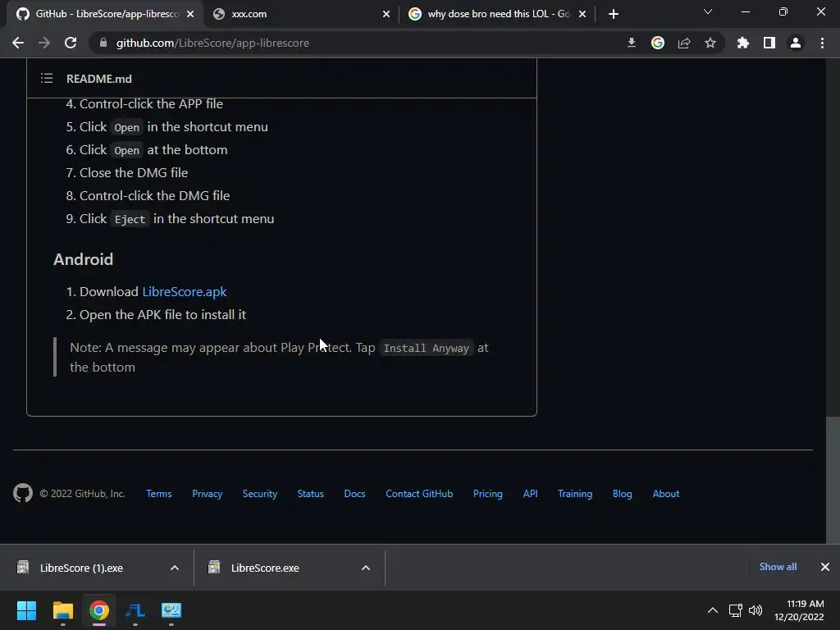This screenshot has width=840, height=630.
Task: Expand options for LibreScore (1).exe download
Action: (175, 568)
